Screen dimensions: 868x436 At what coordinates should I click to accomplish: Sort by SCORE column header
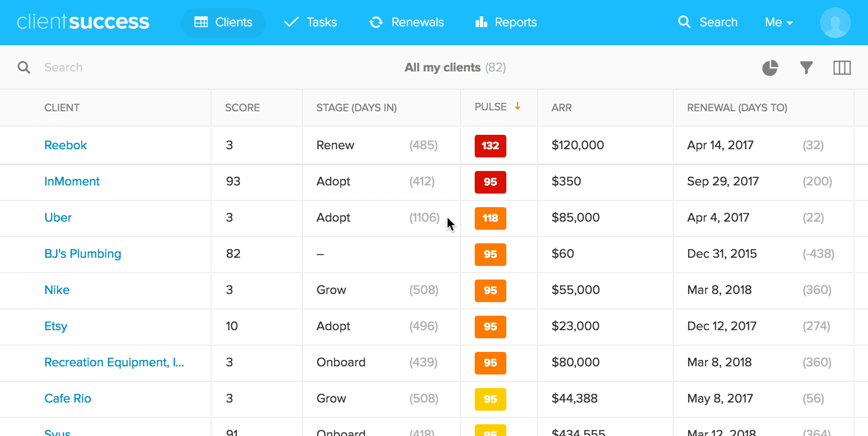[242, 108]
